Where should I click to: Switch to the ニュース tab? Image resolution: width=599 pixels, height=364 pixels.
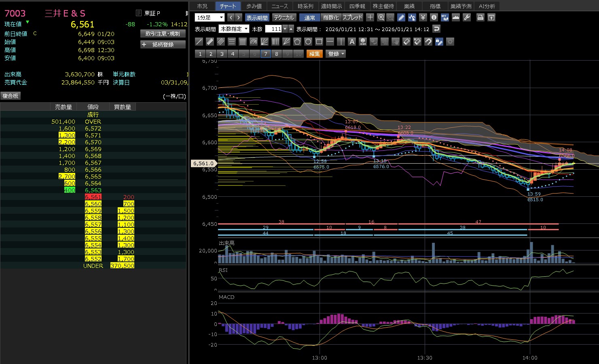pos(279,6)
